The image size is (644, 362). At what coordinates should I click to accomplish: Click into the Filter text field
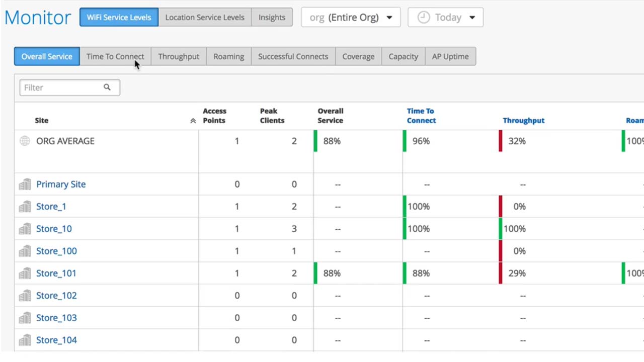point(61,87)
